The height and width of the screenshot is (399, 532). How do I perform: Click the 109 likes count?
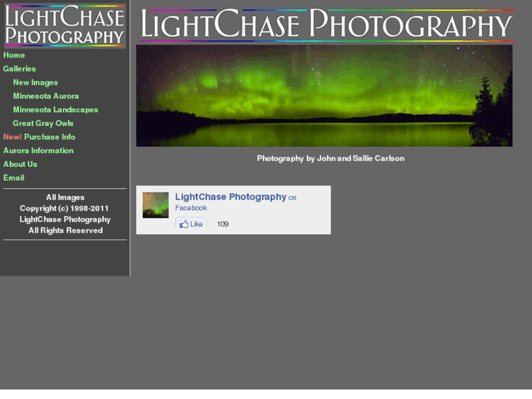222,224
